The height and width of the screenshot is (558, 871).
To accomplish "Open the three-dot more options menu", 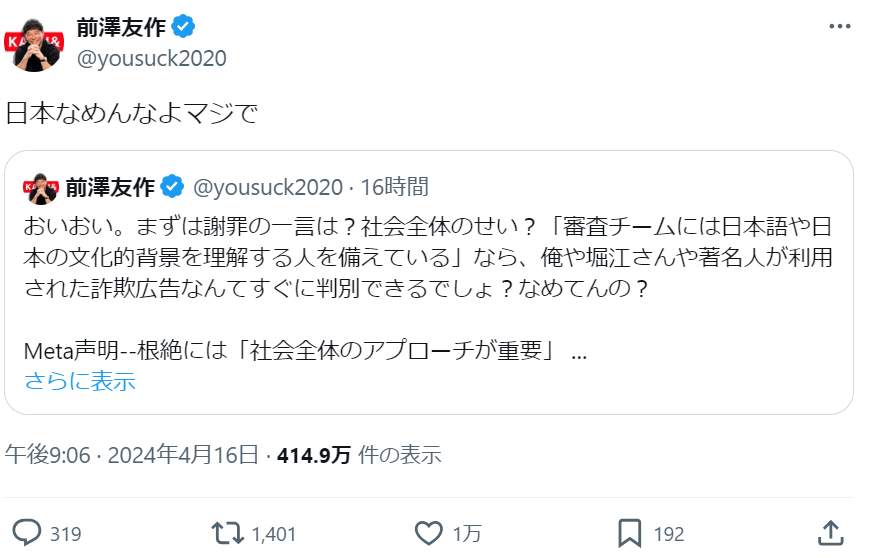I will click(840, 25).
